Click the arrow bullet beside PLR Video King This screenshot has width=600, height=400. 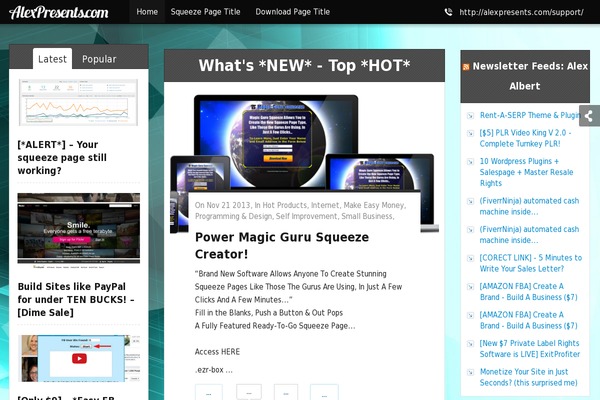click(x=470, y=133)
